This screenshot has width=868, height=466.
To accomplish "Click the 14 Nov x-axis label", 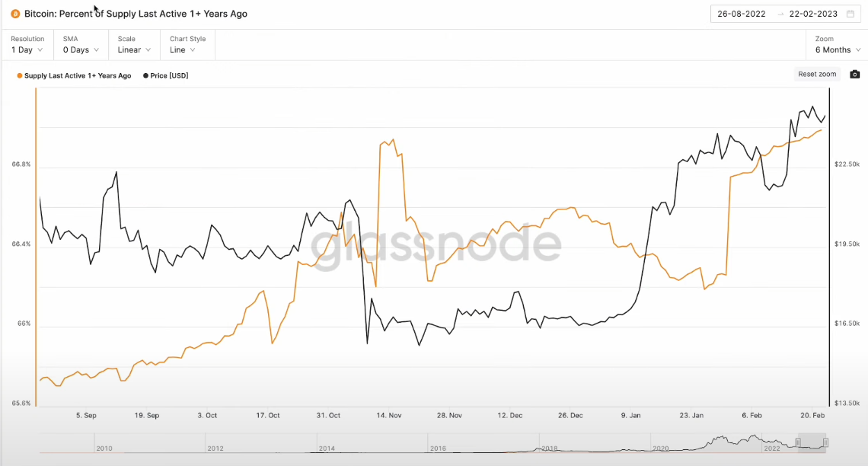I will pos(389,416).
